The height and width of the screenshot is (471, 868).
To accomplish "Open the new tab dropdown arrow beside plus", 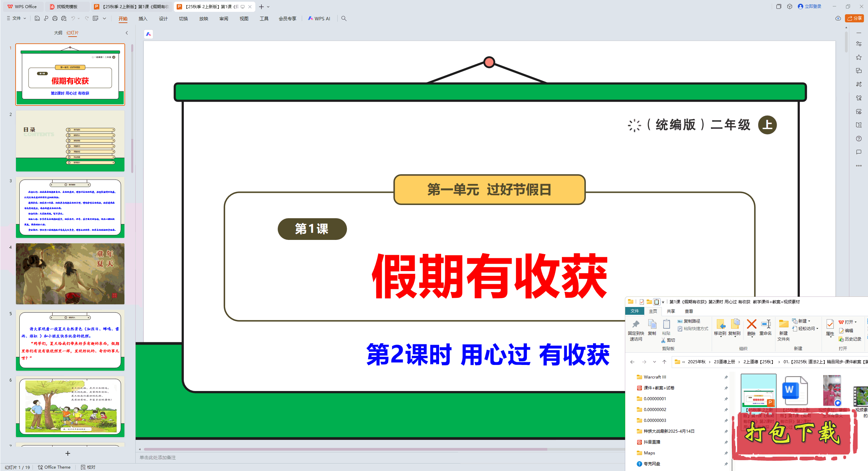I will click(269, 7).
